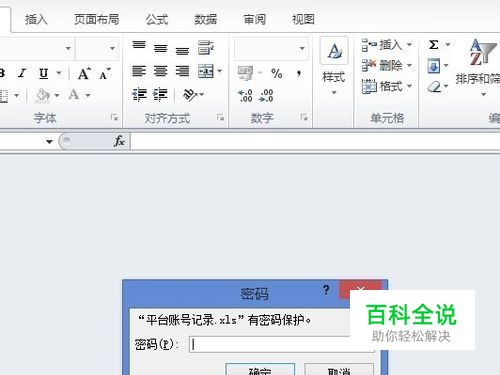Viewport: 500px width, 375px height.
Task: Decrease the indent
Action: (x=139, y=95)
